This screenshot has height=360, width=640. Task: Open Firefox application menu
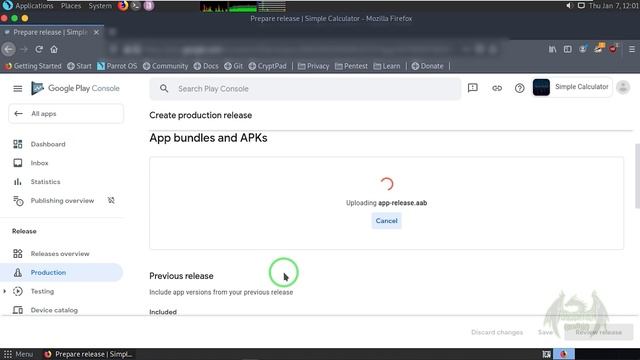631,49
